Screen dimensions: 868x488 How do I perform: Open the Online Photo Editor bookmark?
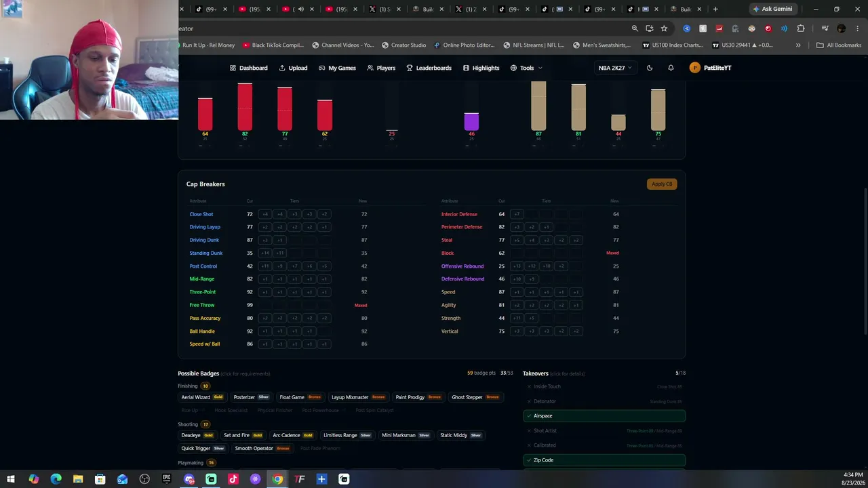(x=465, y=45)
